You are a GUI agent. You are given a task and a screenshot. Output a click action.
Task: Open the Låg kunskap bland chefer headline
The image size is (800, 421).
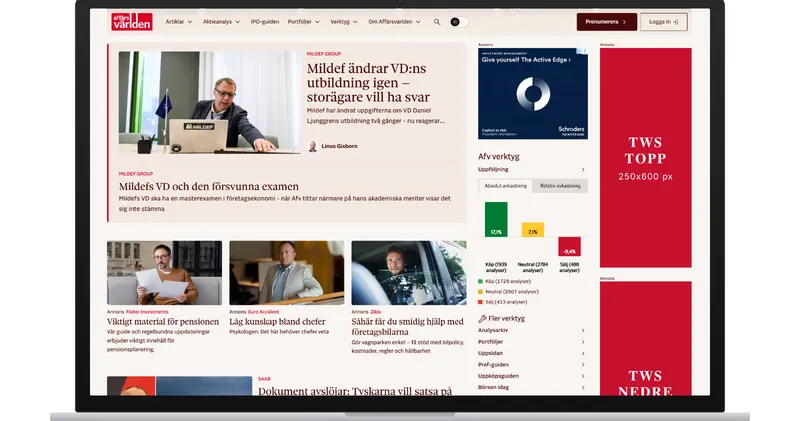point(277,321)
